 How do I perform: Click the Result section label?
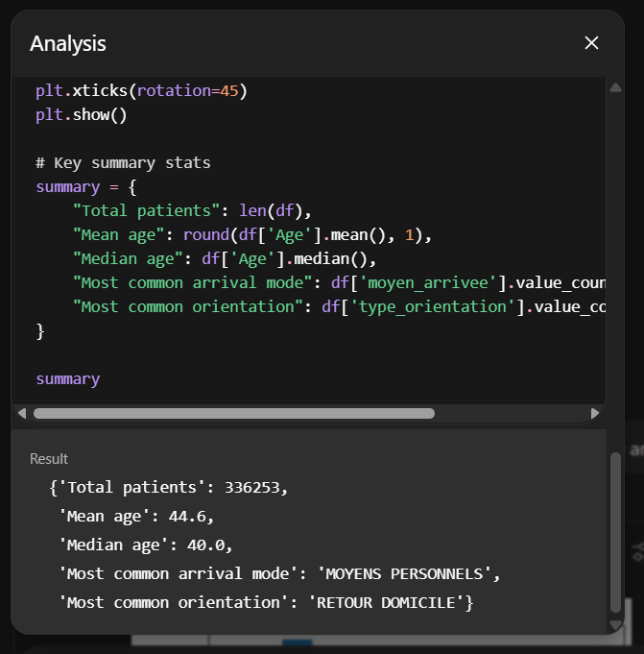(x=49, y=459)
